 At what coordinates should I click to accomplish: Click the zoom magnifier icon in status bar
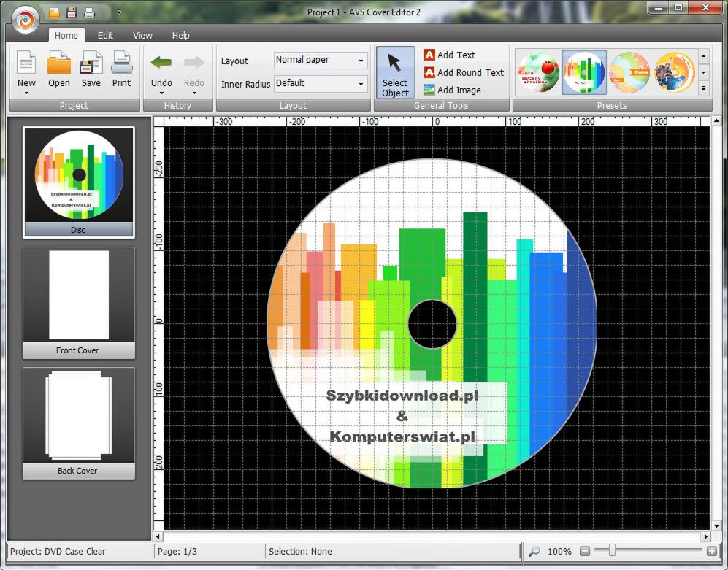[534, 551]
